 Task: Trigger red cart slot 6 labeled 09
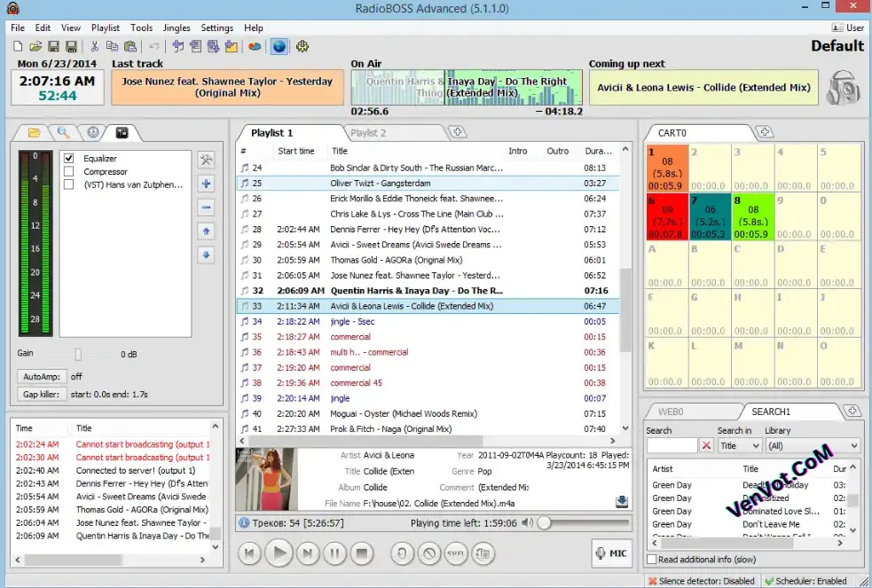667,216
